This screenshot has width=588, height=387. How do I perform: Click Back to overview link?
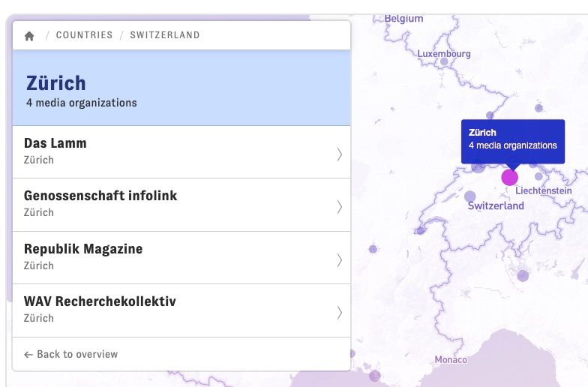pos(70,354)
